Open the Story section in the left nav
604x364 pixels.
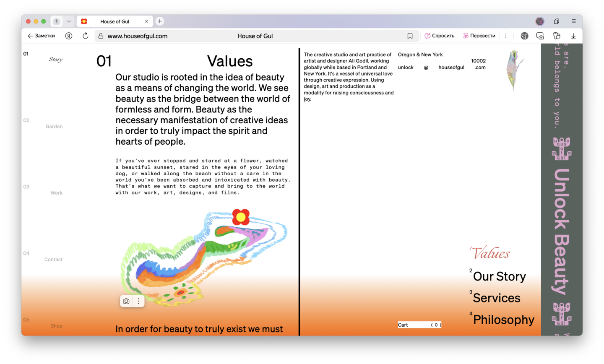click(x=56, y=60)
